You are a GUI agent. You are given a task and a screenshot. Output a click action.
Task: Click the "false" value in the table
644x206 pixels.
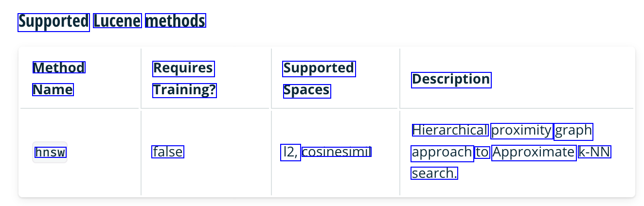coord(168,152)
